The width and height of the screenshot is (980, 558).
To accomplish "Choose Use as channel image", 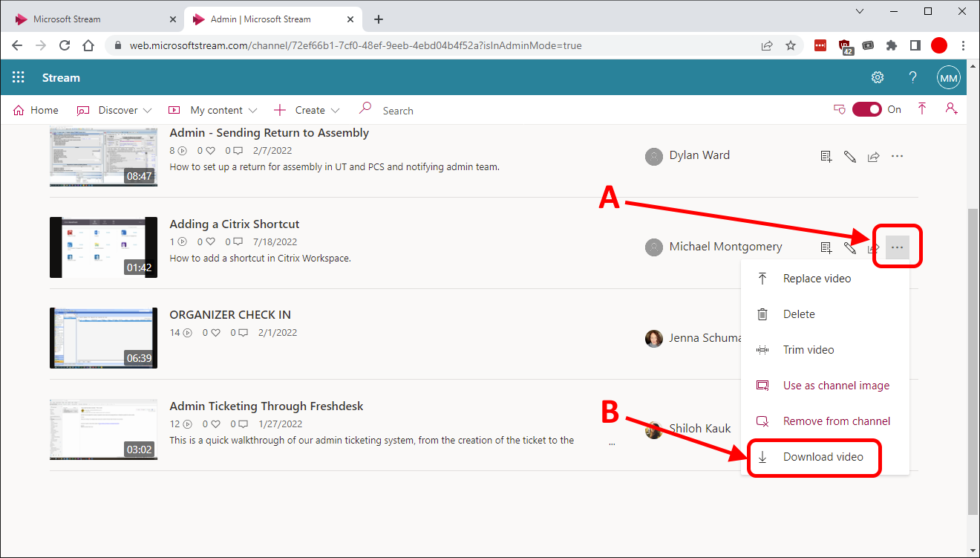I will click(825, 386).
